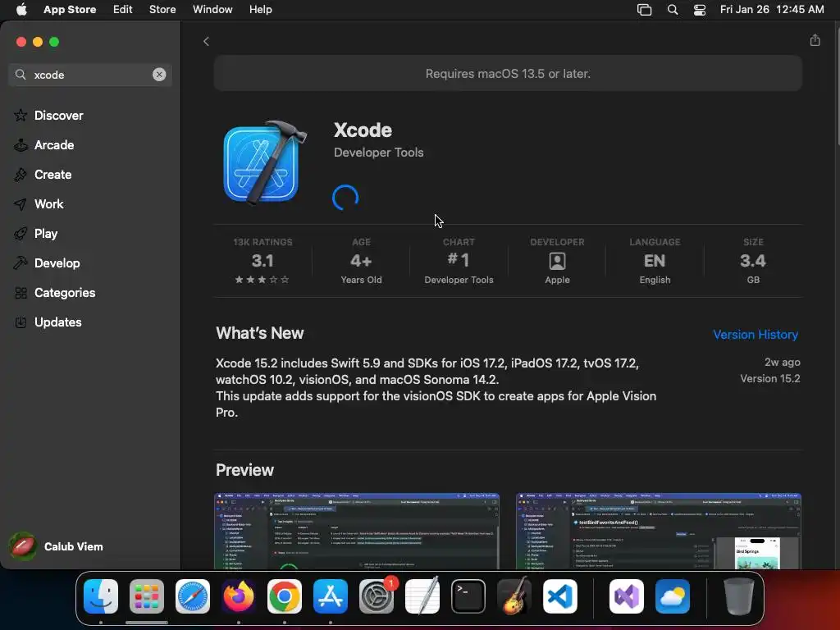
Task: Open System Settings from the Dock
Action: 377,596
